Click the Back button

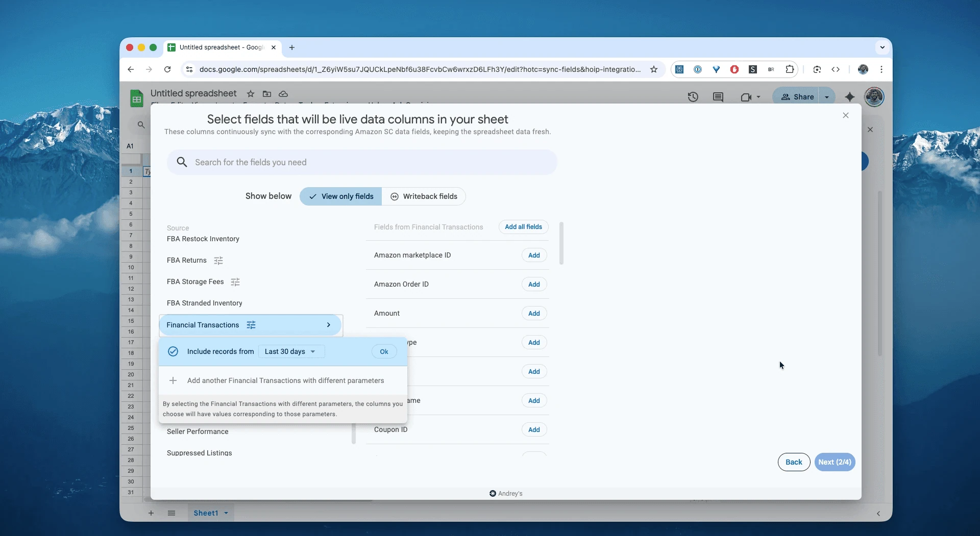pyautogui.click(x=794, y=462)
